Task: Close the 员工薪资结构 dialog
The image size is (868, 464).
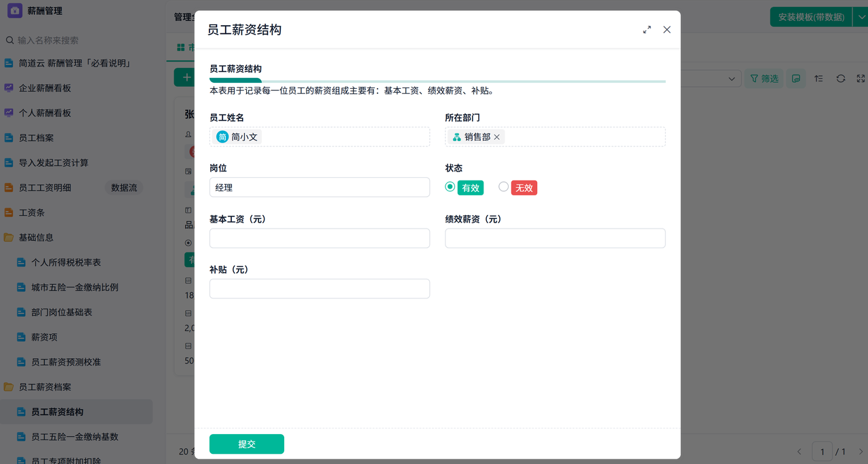Action: [x=667, y=30]
